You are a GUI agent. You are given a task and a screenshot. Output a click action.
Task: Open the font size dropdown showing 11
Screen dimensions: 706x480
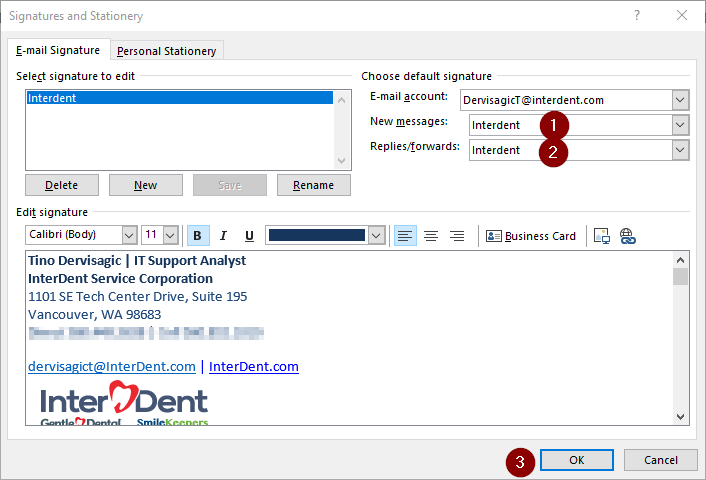170,235
